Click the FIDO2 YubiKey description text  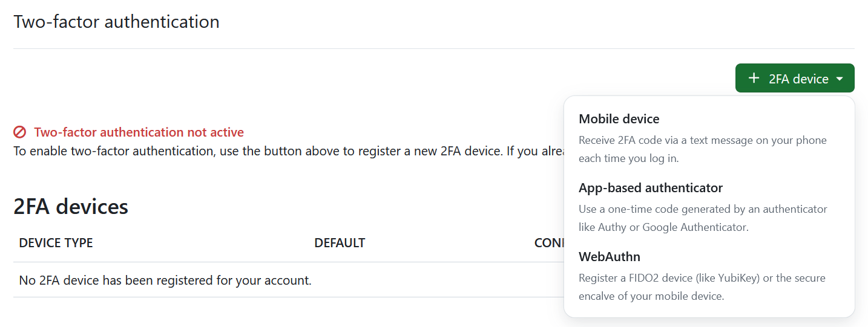point(702,278)
